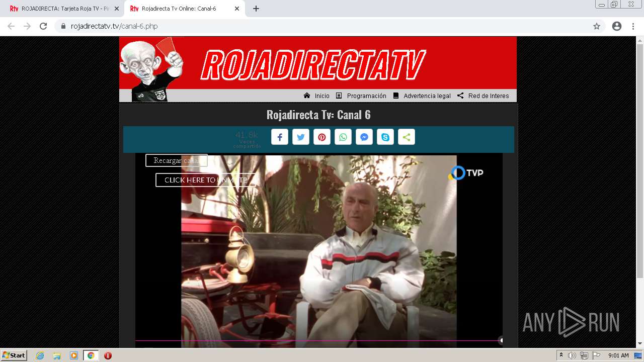Open the network status tray icon
This screenshot has height=362, width=644.
[584, 355]
